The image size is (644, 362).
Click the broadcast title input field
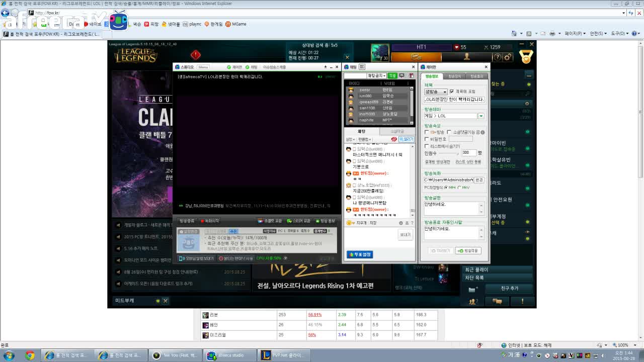coord(454,100)
